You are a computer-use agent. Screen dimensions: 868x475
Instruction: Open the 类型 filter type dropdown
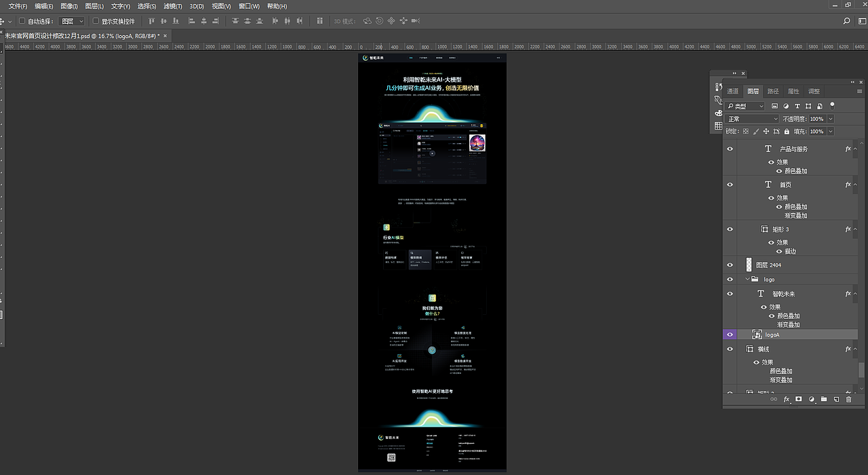point(745,106)
